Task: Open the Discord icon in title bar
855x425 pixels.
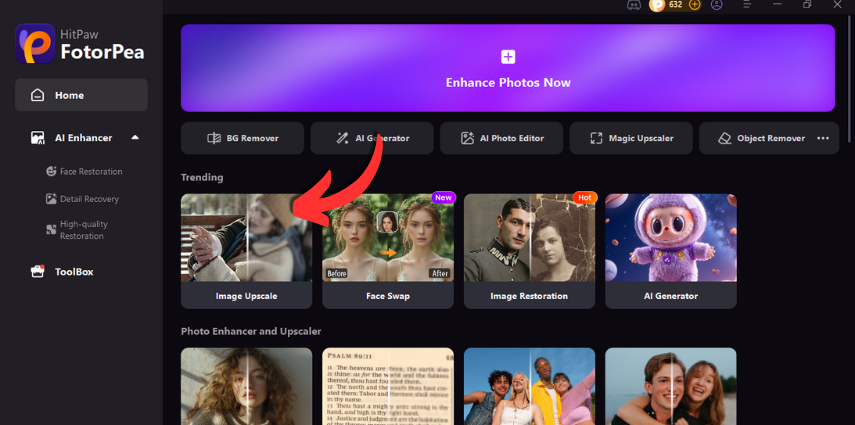Action: [x=633, y=4]
